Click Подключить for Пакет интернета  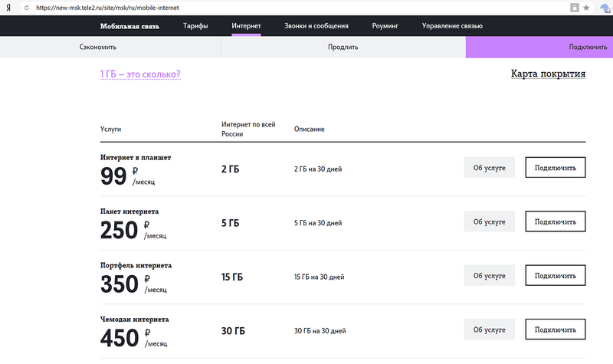(555, 221)
